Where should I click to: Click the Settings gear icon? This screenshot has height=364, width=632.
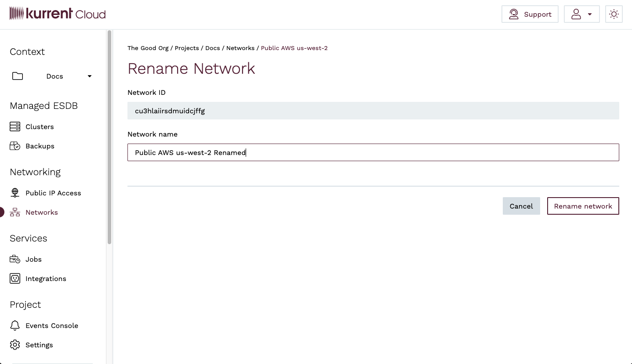(x=15, y=345)
